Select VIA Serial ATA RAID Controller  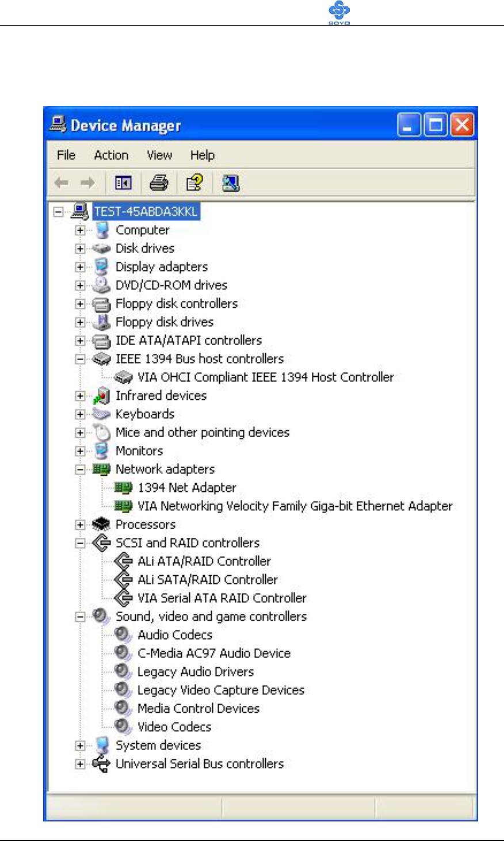click(222, 598)
